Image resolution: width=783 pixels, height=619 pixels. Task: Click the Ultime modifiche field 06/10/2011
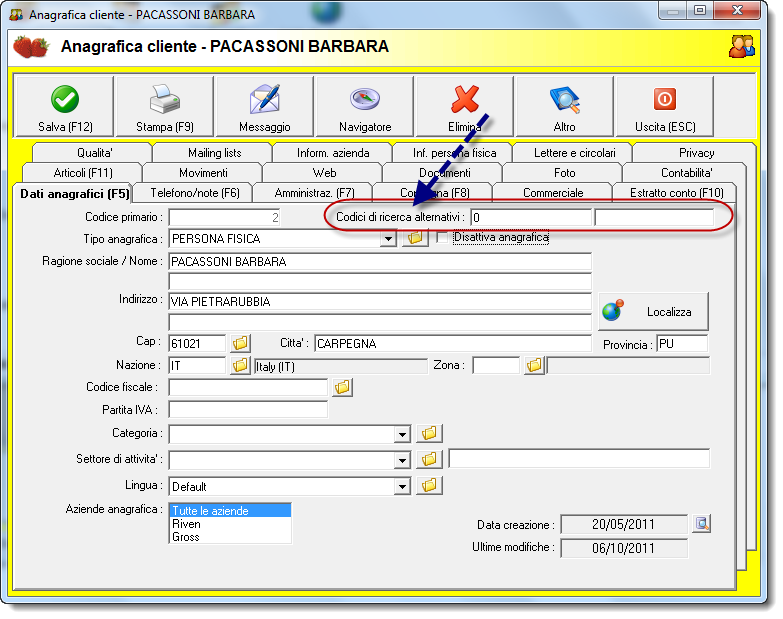tap(623, 548)
